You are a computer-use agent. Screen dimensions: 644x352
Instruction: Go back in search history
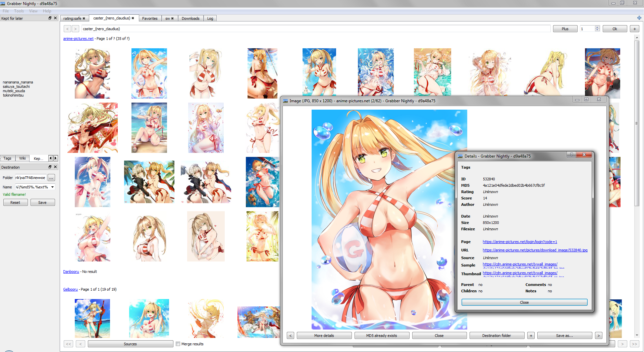click(67, 29)
